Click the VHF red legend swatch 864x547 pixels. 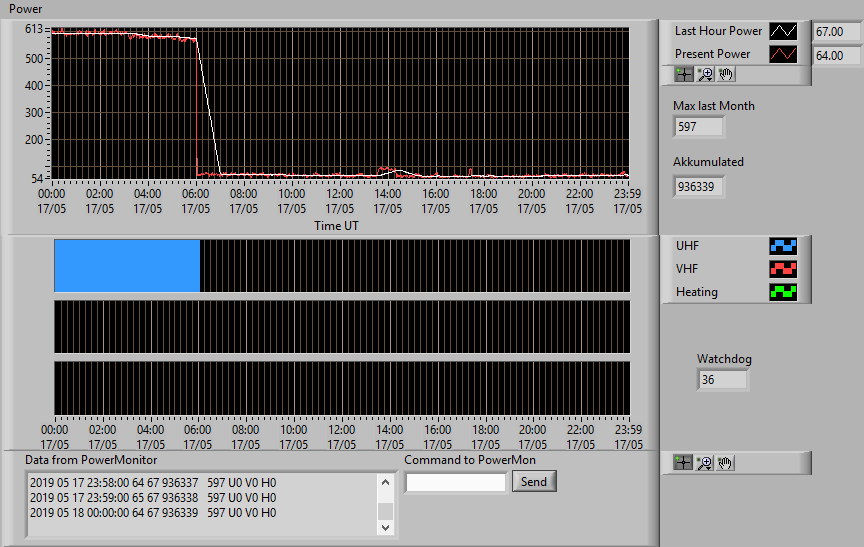click(783, 269)
